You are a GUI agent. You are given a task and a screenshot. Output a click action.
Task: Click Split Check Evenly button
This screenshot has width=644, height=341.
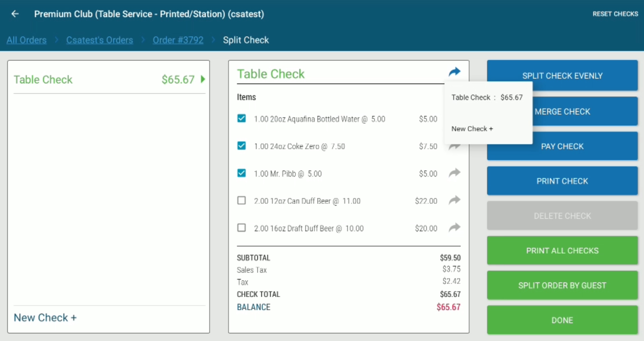pyautogui.click(x=562, y=75)
